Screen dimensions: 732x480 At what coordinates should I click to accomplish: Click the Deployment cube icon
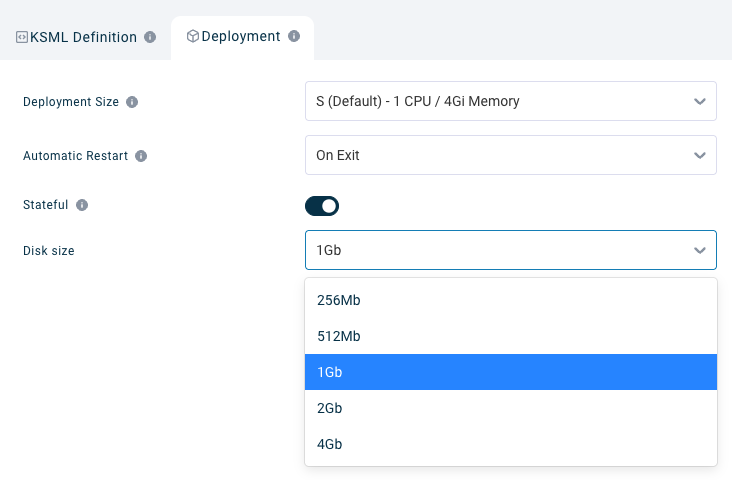coord(192,36)
